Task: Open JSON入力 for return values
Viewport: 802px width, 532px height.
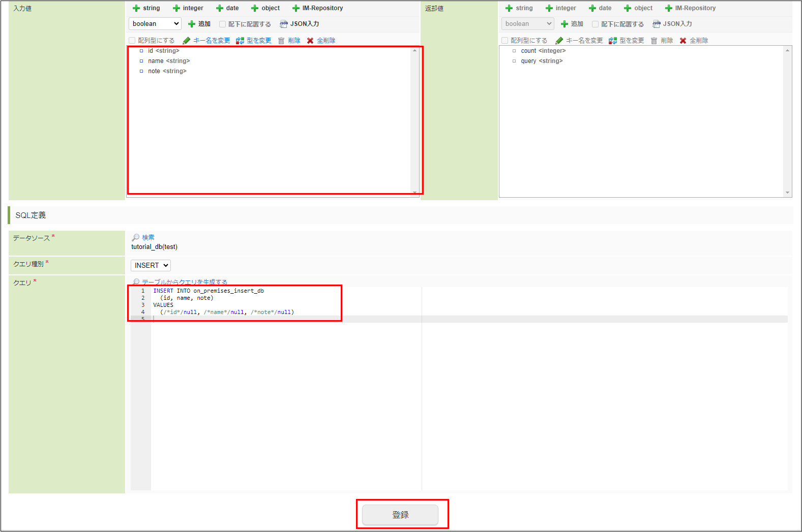Action: [672, 24]
